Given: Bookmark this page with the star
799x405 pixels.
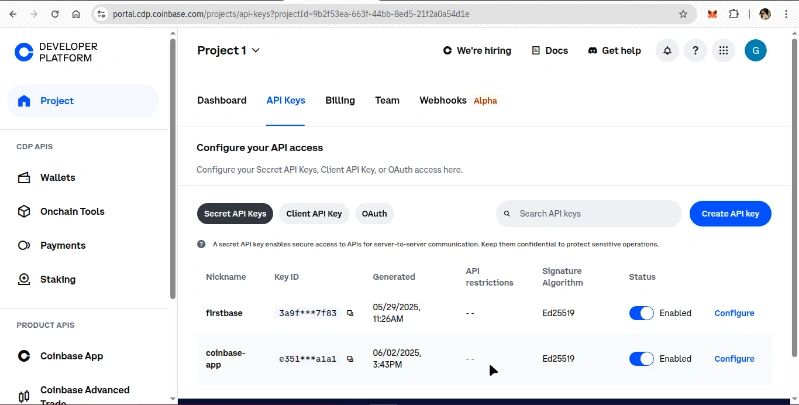Looking at the screenshot, I should [x=683, y=14].
